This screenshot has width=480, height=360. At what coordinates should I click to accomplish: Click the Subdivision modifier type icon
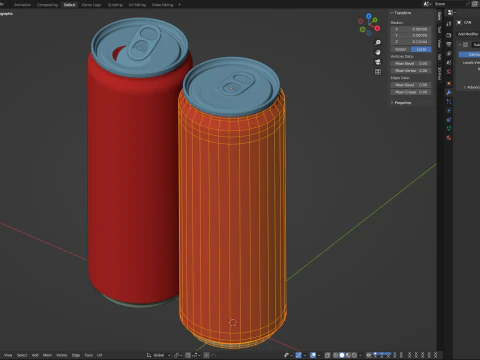coord(466,45)
